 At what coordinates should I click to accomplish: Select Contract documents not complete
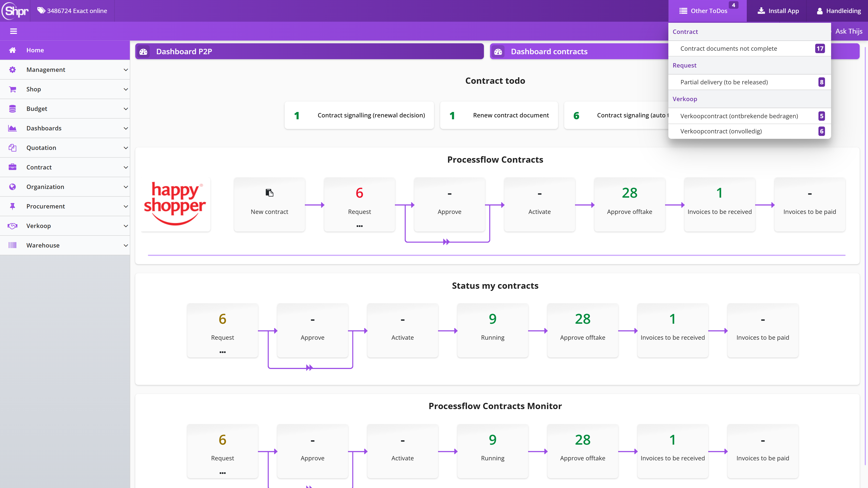(749, 49)
